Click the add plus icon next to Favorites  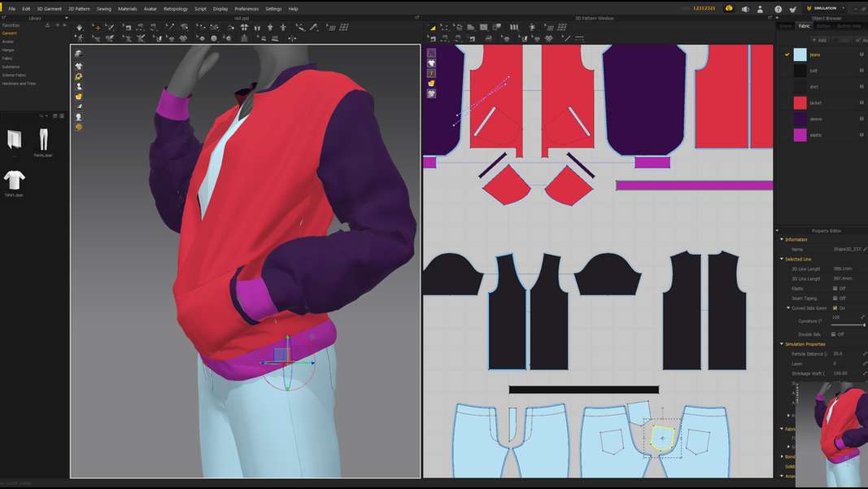[x=57, y=25]
